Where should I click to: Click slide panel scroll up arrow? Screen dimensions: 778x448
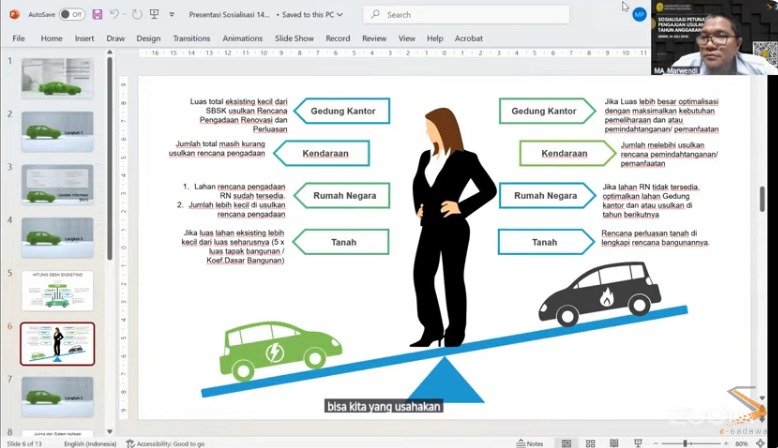[110, 52]
